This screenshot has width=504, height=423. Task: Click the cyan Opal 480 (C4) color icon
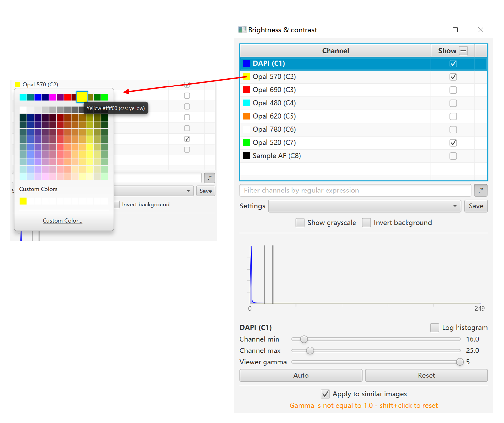click(x=246, y=103)
